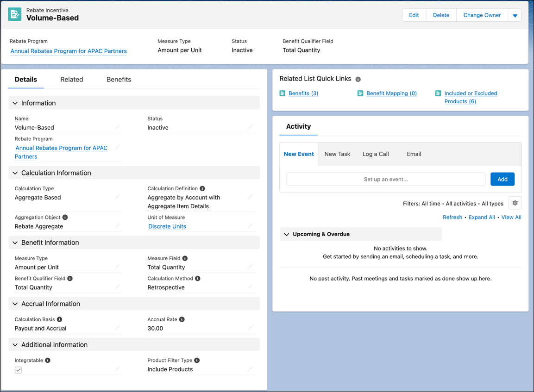Open the Benefits (3) link

pos(303,93)
